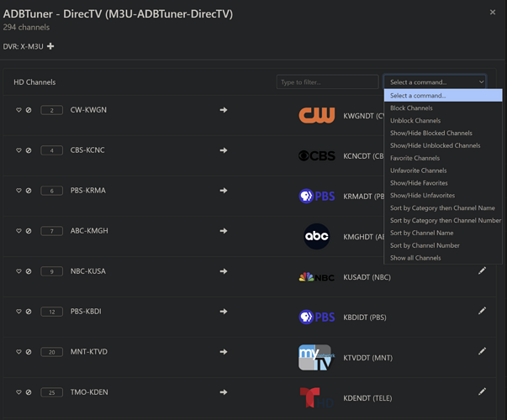Toggle favorite heart for CW-KWGN
507x420 pixels.
pos(18,110)
